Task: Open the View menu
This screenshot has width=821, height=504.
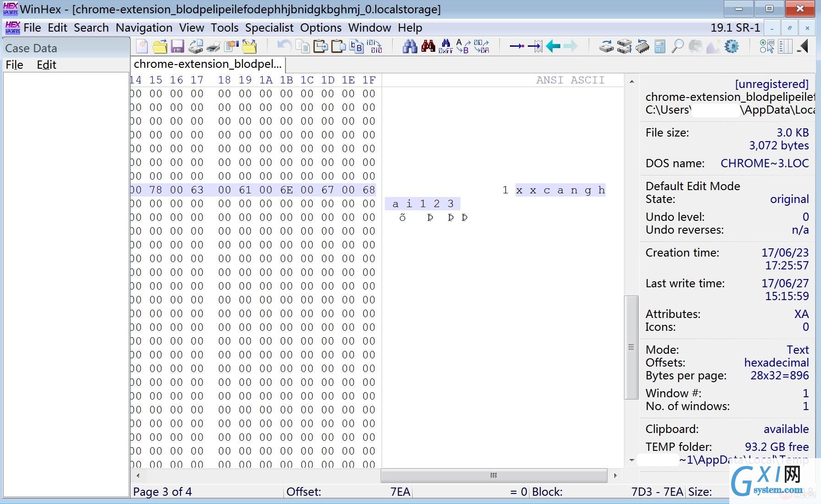Action: click(x=192, y=28)
